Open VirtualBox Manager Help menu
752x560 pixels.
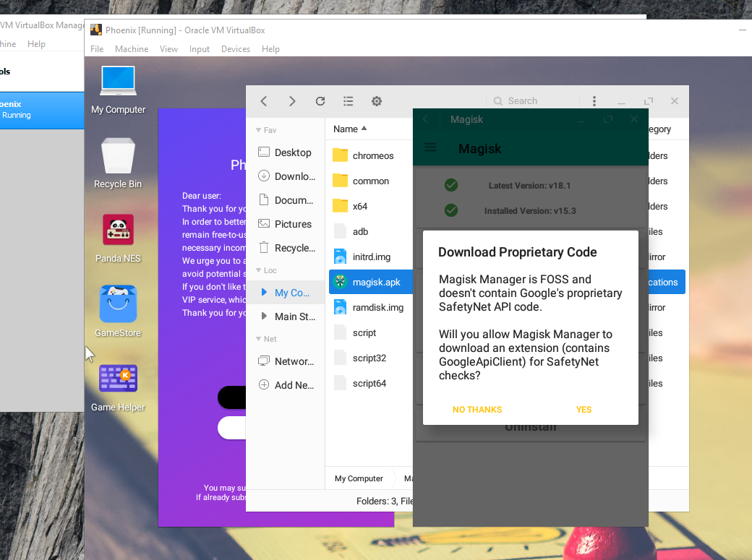pos(36,44)
